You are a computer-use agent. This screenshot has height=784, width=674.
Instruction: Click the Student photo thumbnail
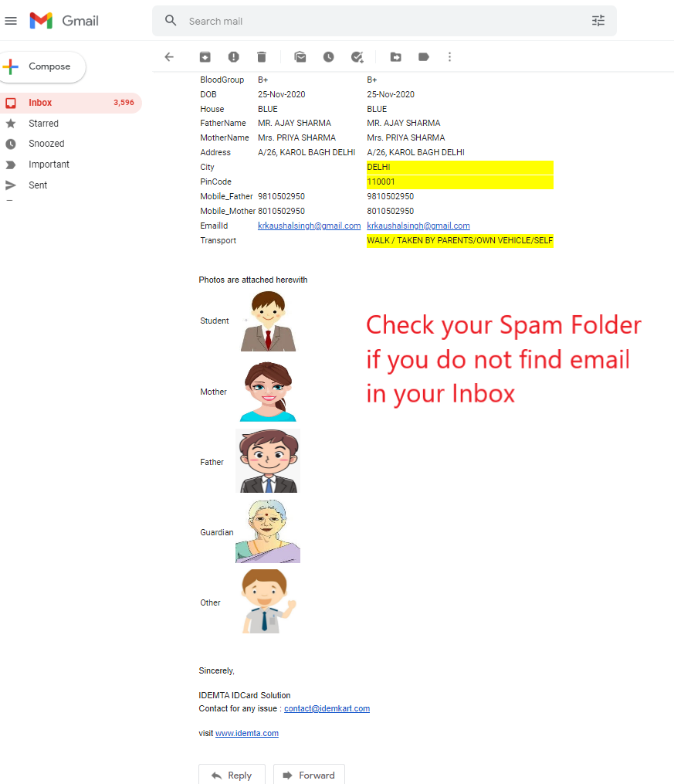pos(268,321)
